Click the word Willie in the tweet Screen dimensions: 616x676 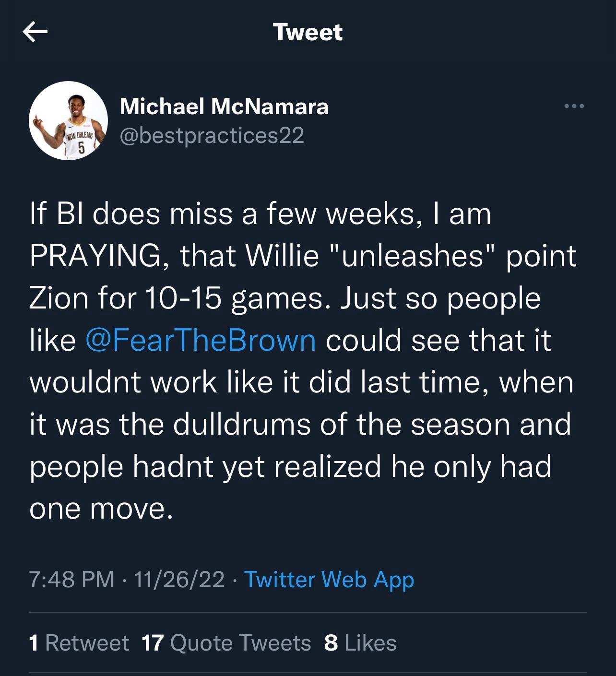pos(282,256)
